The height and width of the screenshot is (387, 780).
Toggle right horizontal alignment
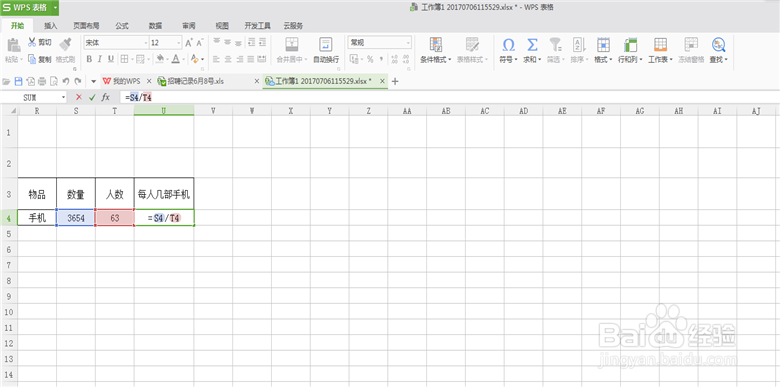point(239,59)
